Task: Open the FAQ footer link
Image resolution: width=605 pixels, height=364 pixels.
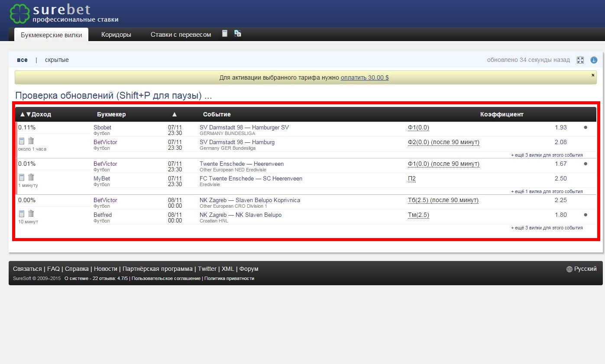Action: 53,269
